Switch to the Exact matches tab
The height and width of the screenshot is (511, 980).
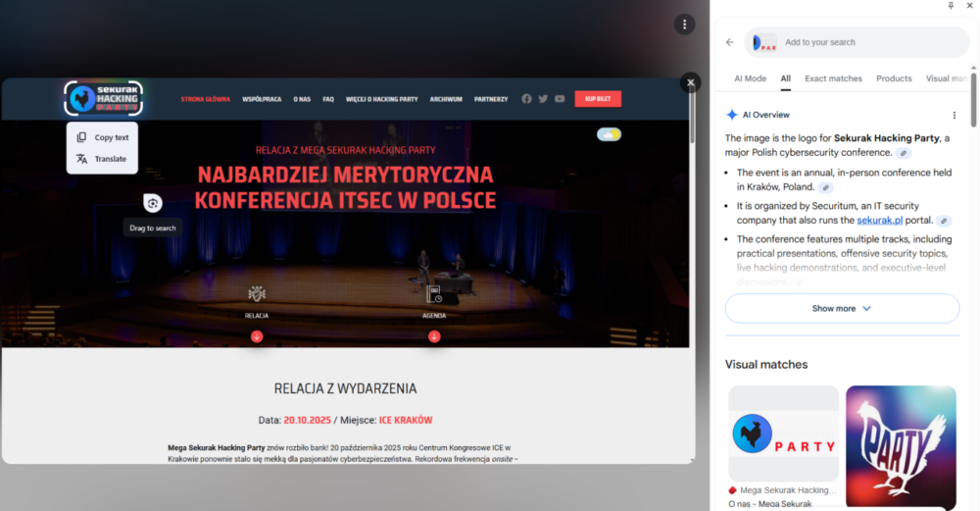click(833, 78)
